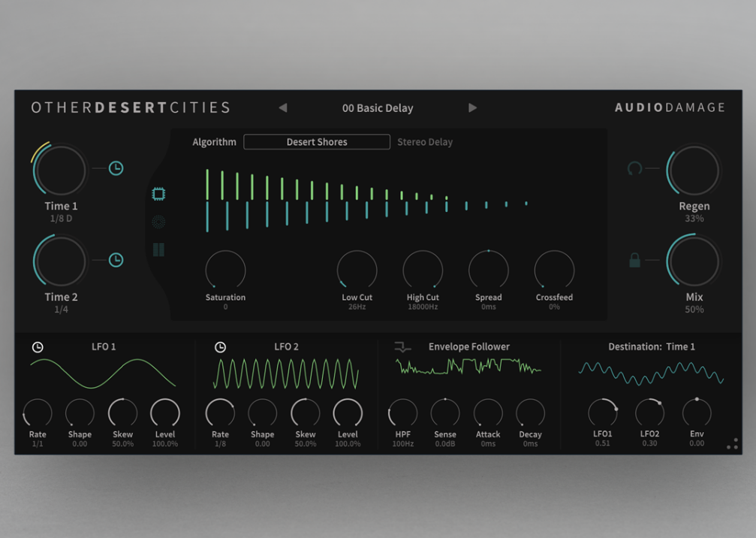The width and height of the screenshot is (756, 538).
Task: Click the Envelope Sense knob
Action: (x=445, y=413)
